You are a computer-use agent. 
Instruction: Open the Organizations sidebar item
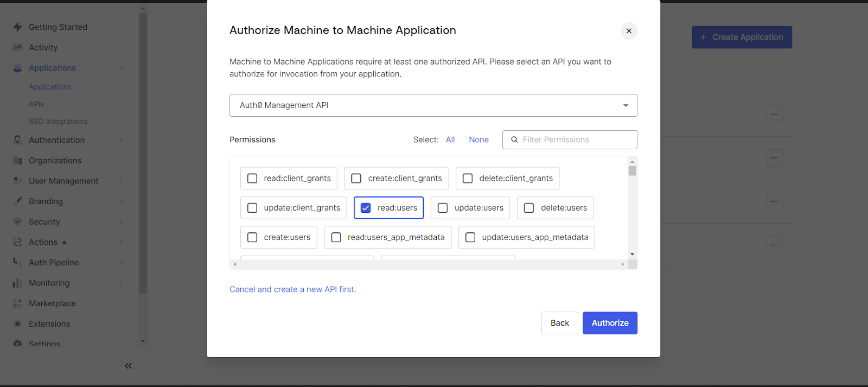(x=55, y=161)
